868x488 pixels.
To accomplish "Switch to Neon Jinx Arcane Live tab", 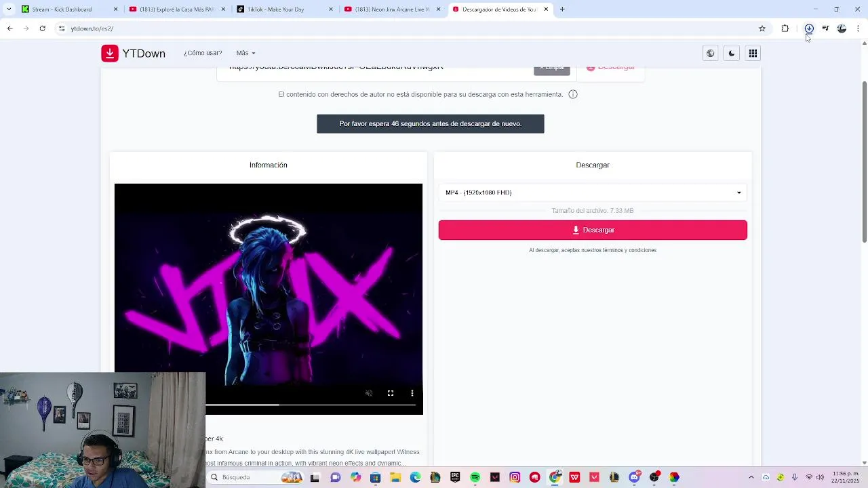I will point(391,9).
